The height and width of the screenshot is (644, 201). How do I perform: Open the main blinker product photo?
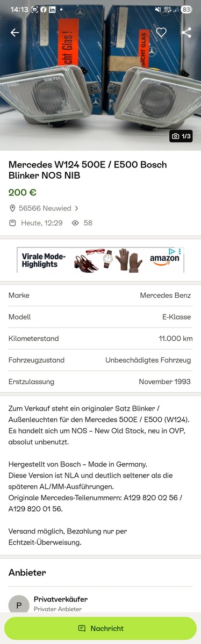[101, 75]
